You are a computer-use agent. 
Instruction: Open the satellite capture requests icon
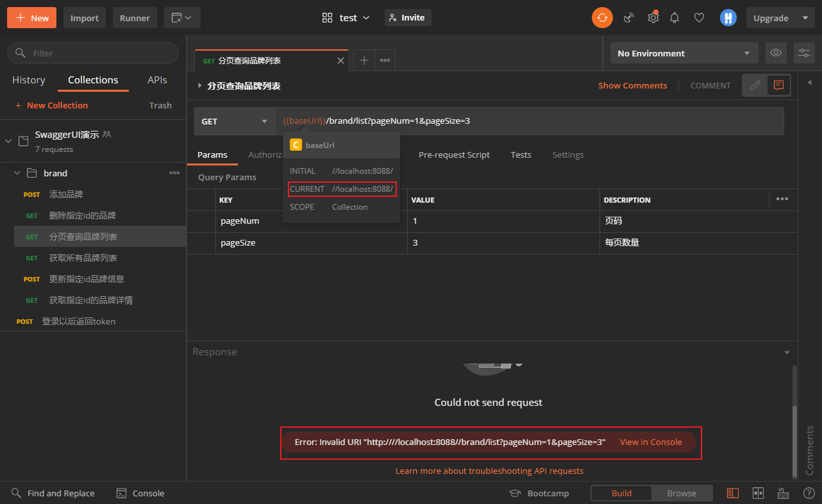(629, 18)
